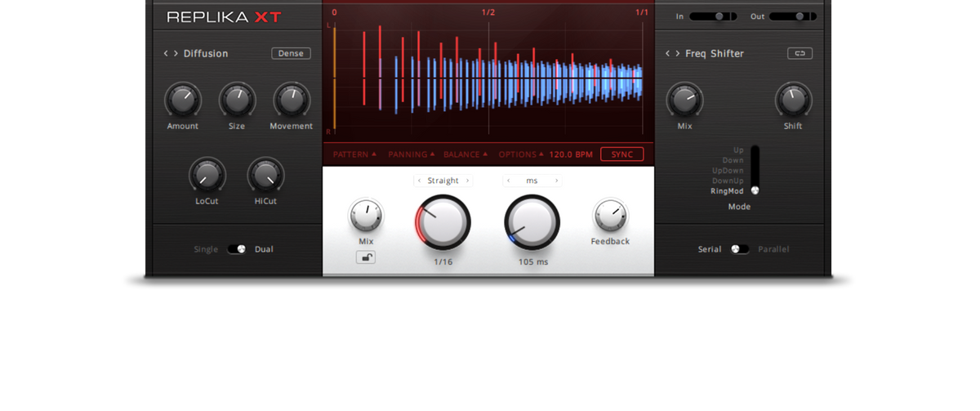This screenshot has width=980, height=411.
Task: Open the ms time unit selector
Action: tap(532, 181)
